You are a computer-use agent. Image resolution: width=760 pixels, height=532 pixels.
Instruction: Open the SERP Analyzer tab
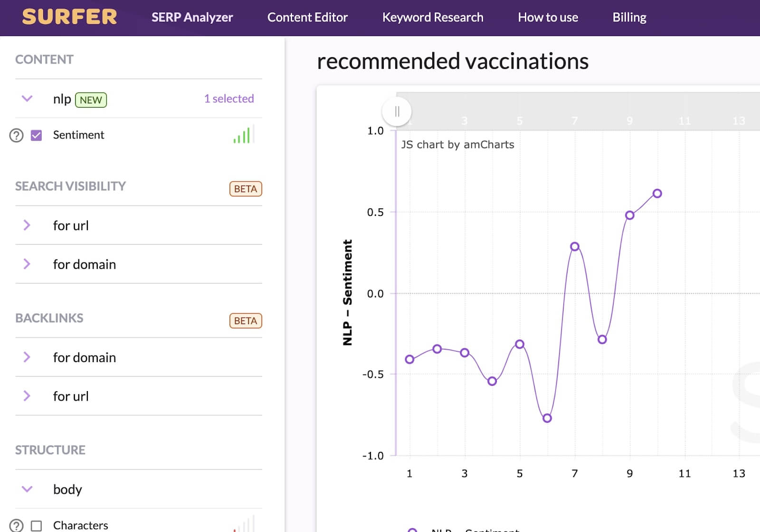click(x=192, y=18)
